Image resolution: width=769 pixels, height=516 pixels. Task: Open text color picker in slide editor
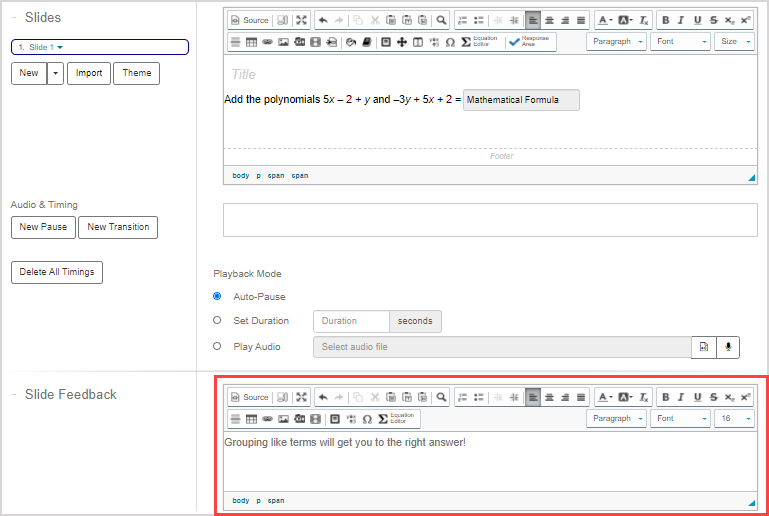click(605, 20)
